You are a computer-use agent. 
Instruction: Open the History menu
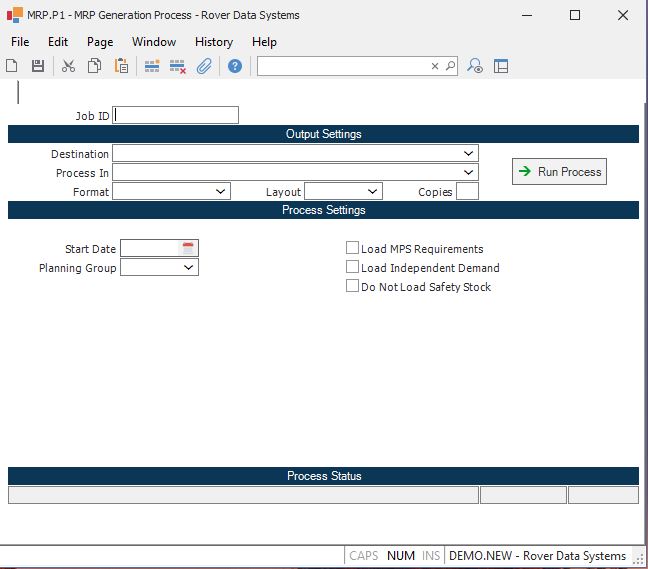[213, 42]
